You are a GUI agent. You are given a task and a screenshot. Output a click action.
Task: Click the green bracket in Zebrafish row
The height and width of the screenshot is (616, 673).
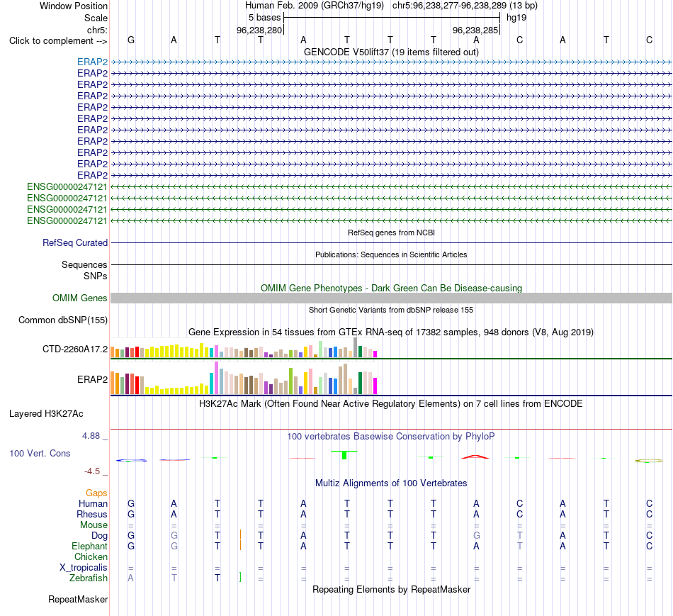coord(240,577)
